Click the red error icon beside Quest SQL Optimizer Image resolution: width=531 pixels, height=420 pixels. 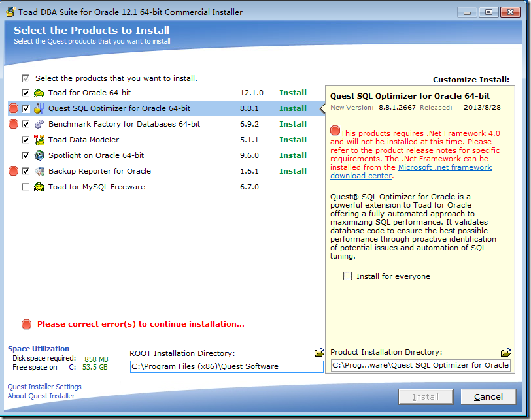pyautogui.click(x=13, y=108)
